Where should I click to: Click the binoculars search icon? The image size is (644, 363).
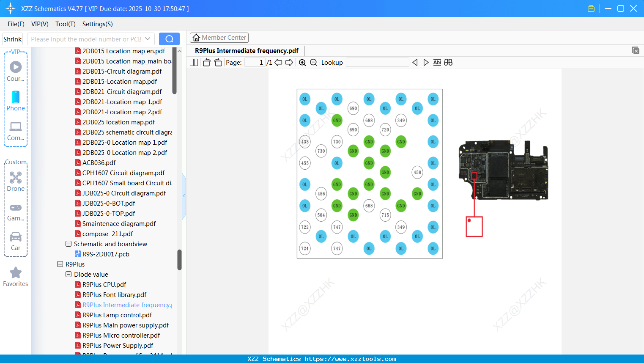tap(448, 63)
